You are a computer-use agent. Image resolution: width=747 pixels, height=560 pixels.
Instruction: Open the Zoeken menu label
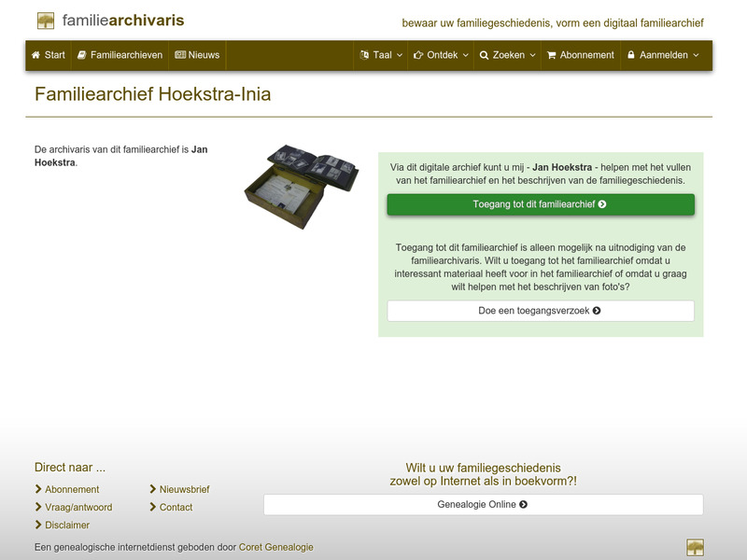click(508, 55)
